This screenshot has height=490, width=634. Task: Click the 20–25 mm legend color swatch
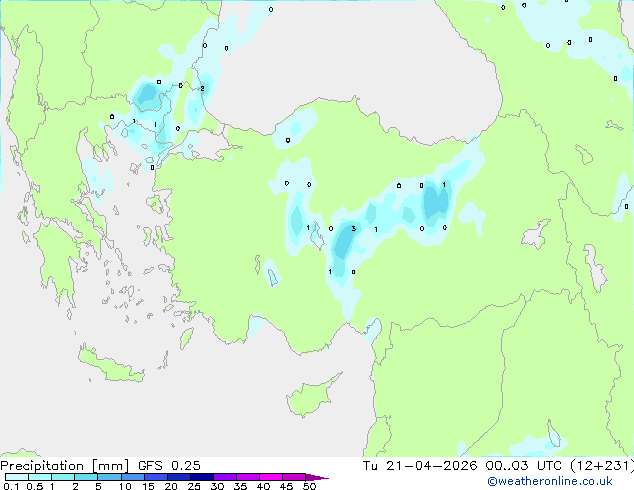pyautogui.click(x=178, y=477)
